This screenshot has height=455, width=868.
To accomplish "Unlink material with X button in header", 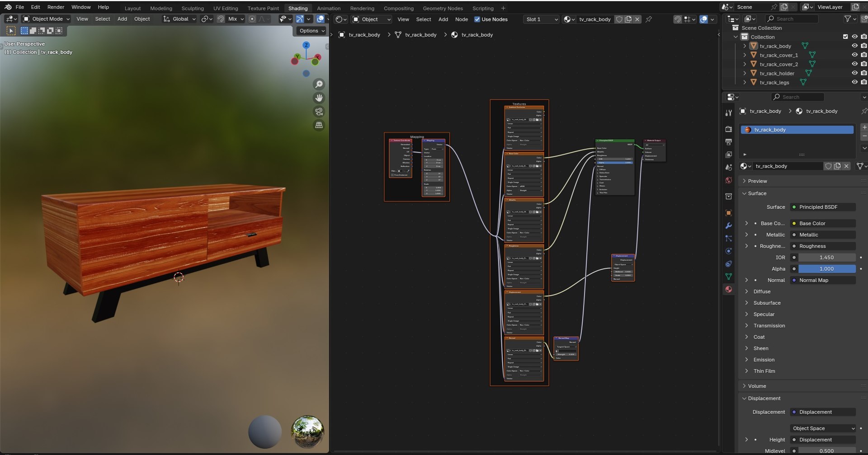I will tap(637, 19).
